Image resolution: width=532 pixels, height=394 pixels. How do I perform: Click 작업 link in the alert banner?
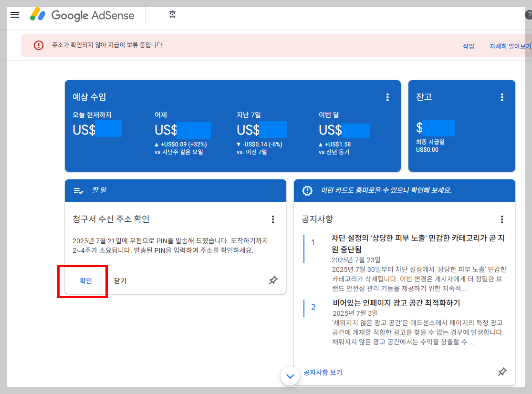(469, 46)
